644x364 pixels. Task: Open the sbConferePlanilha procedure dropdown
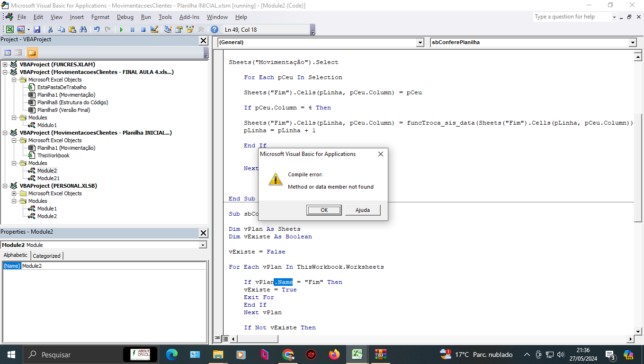(633, 43)
